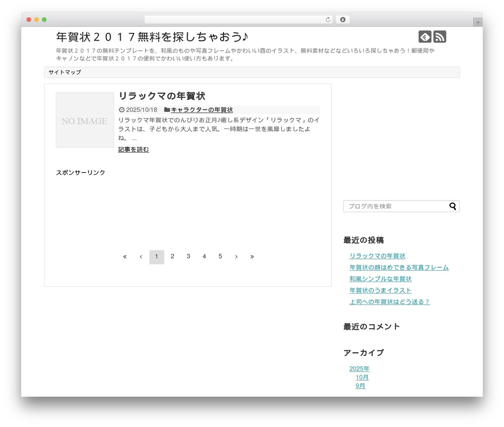Go to next page ›

(x=236, y=257)
